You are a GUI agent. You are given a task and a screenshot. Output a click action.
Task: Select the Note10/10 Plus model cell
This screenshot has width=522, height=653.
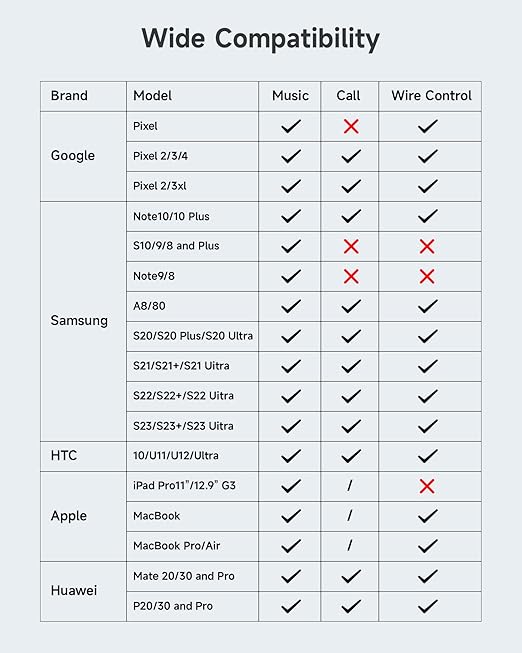point(192,217)
